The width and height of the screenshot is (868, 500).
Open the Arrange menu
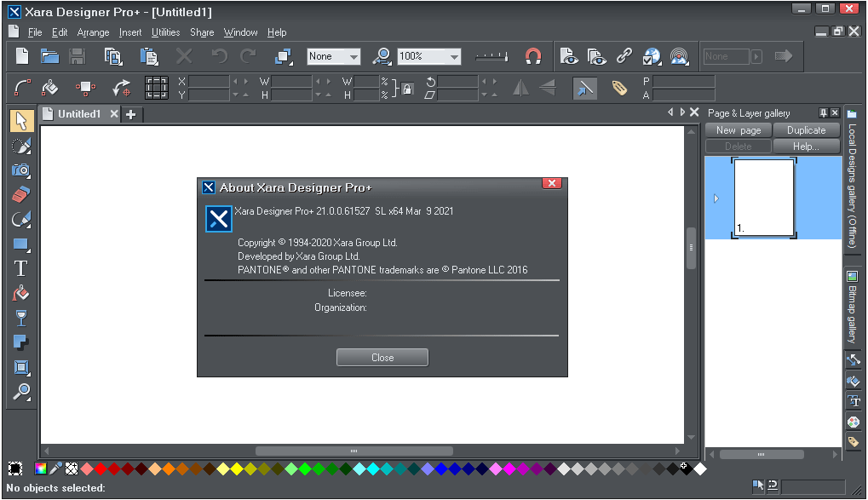point(93,32)
